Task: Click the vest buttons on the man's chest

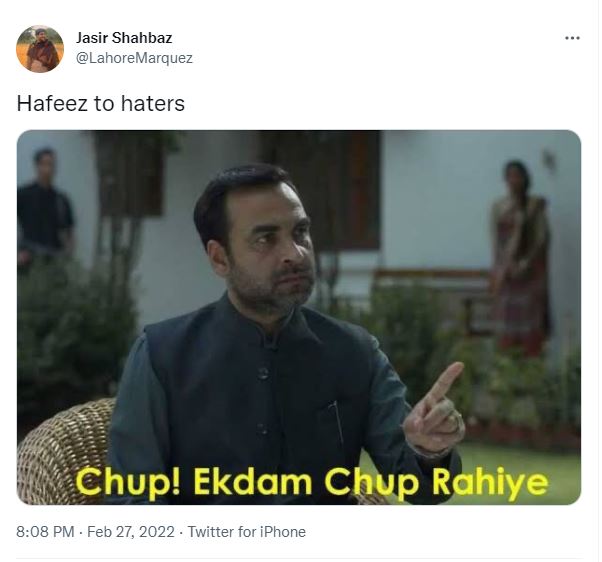Action: pyautogui.click(x=263, y=399)
